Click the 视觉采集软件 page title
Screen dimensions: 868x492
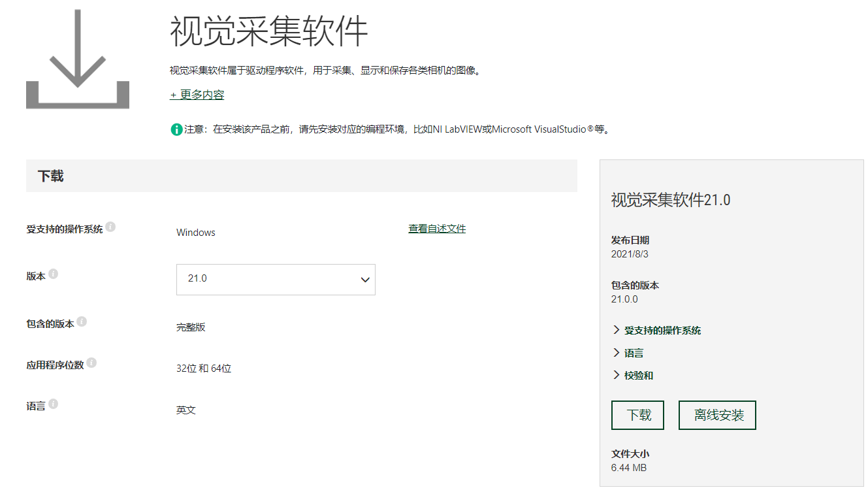[x=268, y=31]
